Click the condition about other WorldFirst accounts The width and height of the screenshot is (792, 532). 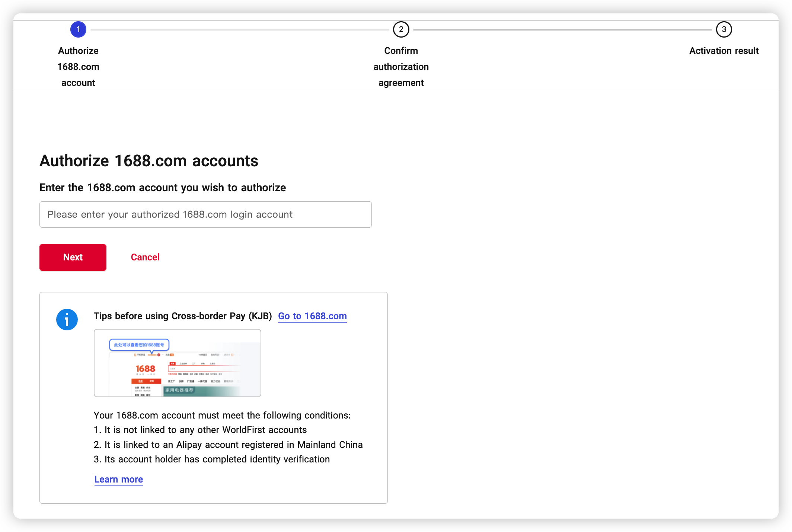tap(200, 430)
